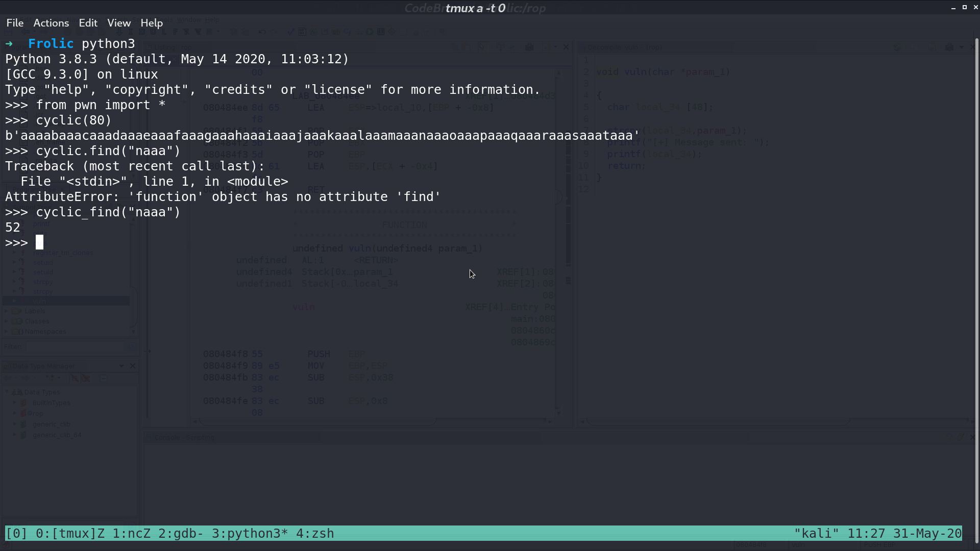Viewport: 980px width, 551px height.
Task: Click the output value 52
Action: coord(13,228)
